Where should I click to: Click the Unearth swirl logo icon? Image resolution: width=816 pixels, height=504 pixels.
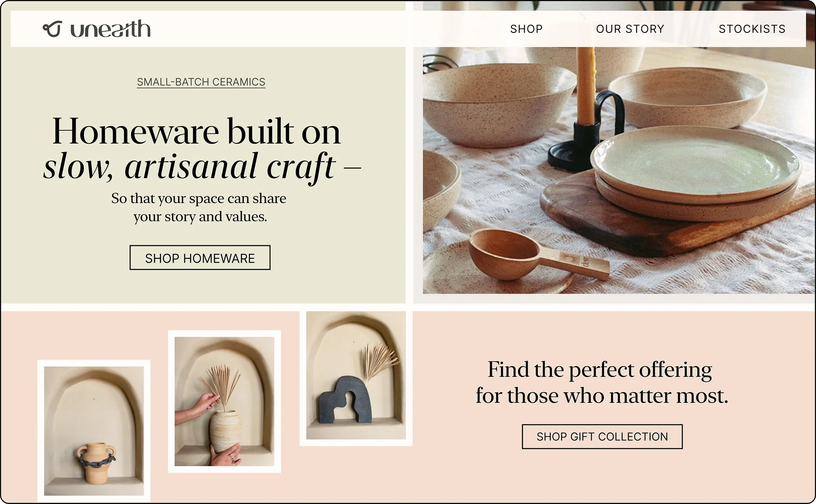[52, 29]
